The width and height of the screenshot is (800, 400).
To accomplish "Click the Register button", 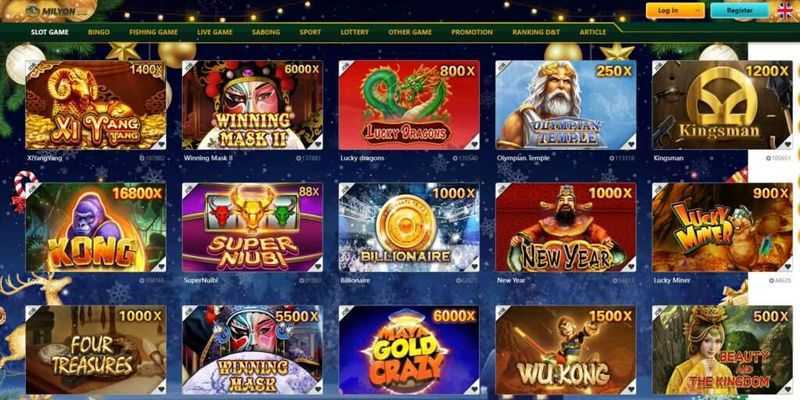I will click(x=739, y=11).
